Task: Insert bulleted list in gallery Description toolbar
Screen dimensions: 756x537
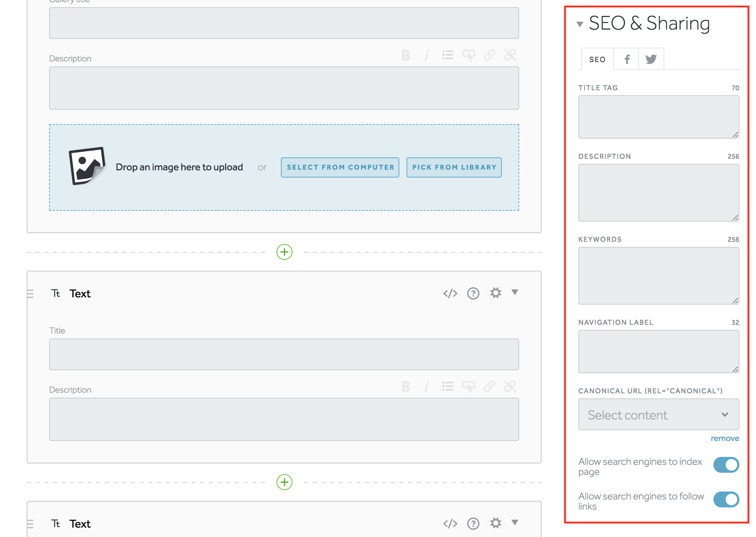Action: 448,55
